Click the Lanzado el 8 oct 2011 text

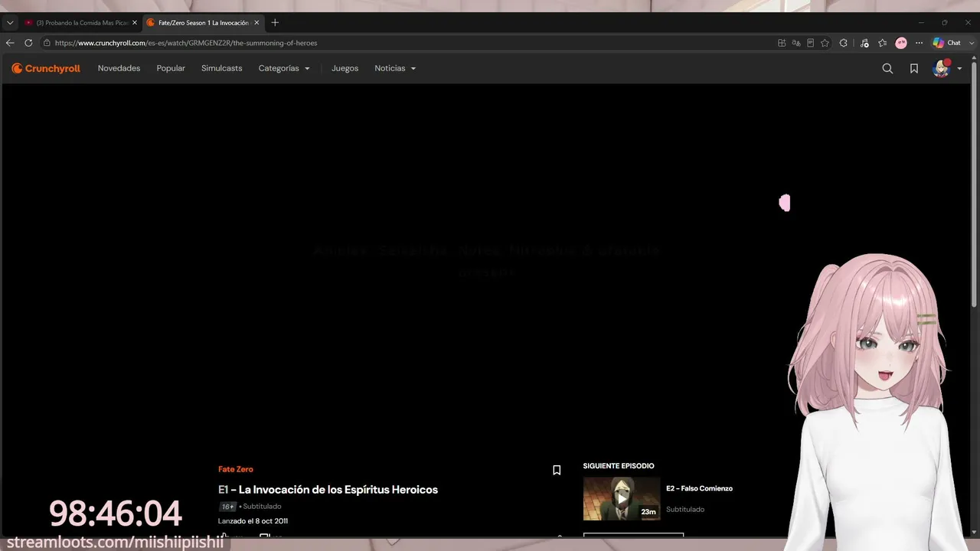point(253,521)
